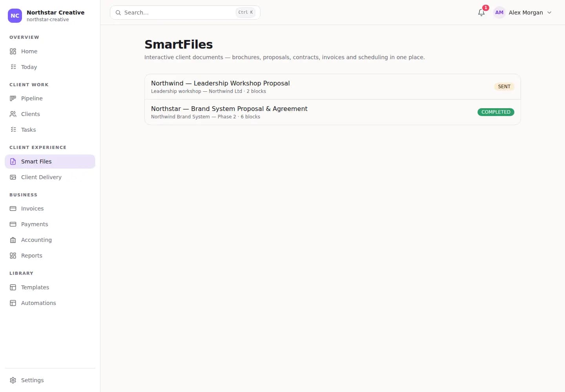Click Settings label in sidebar
Screen dimensions: 565x392
pos(33,380)
